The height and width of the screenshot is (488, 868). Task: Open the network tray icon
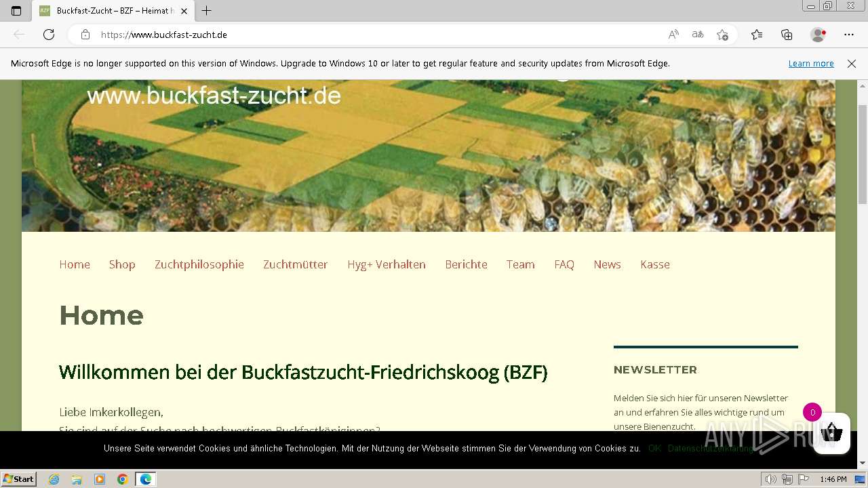point(787,479)
